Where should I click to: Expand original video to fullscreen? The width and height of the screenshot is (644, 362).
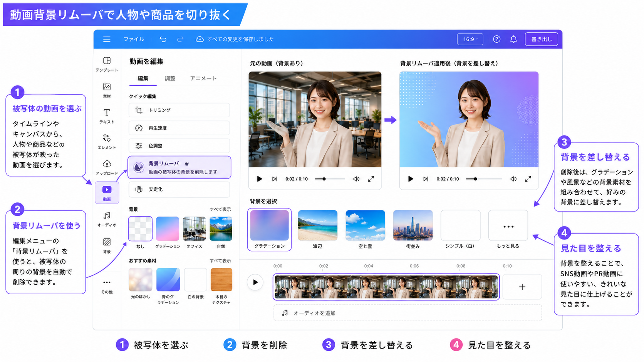[371, 179]
